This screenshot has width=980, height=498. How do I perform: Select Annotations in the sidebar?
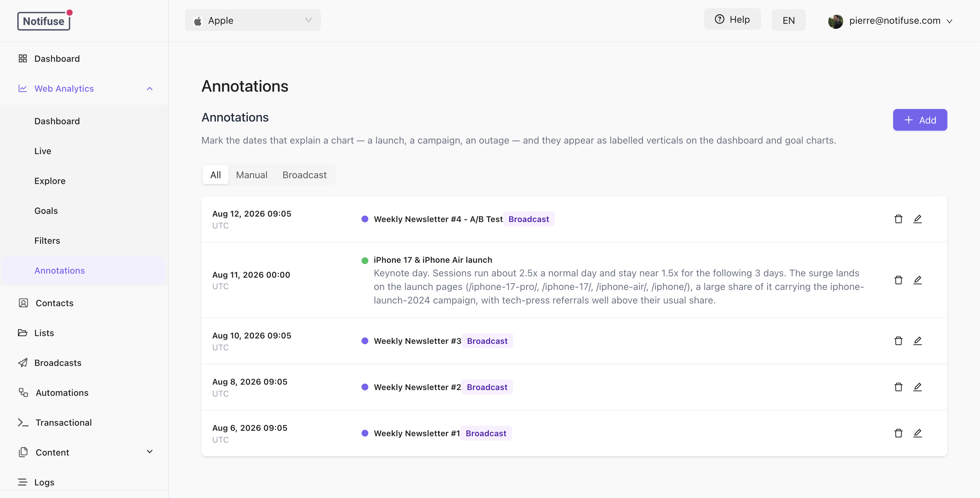pyautogui.click(x=84, y=271)
